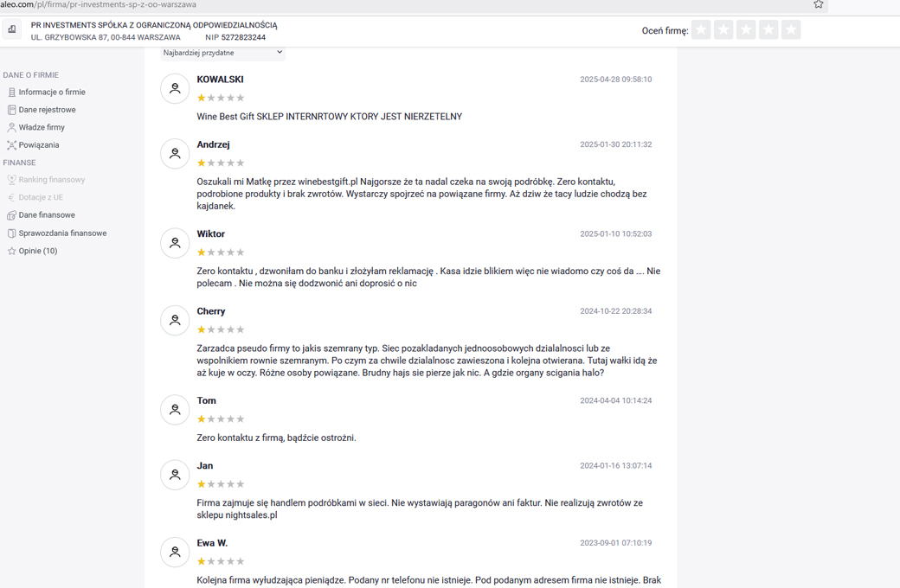Click the browser address bar URL
The height and width of the screenshot is (588, 900).
pos(98,4)
